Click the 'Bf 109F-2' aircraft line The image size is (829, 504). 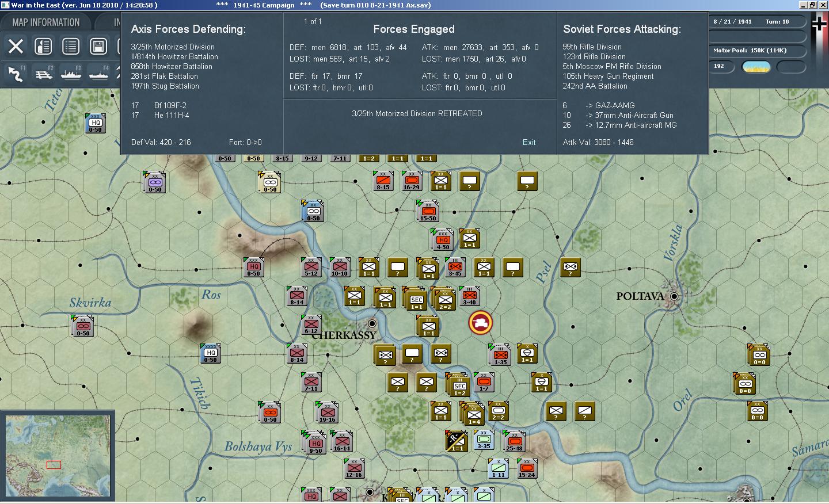pos(159,105)
